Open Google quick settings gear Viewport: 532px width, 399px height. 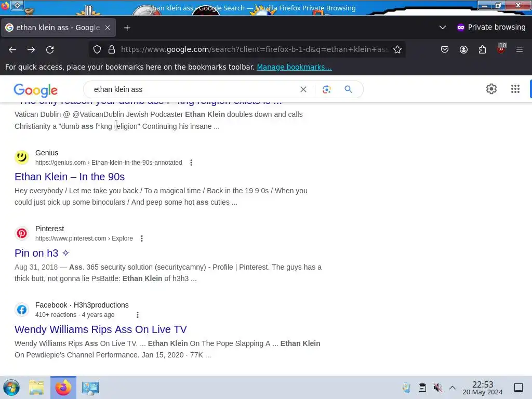point(491,89)
